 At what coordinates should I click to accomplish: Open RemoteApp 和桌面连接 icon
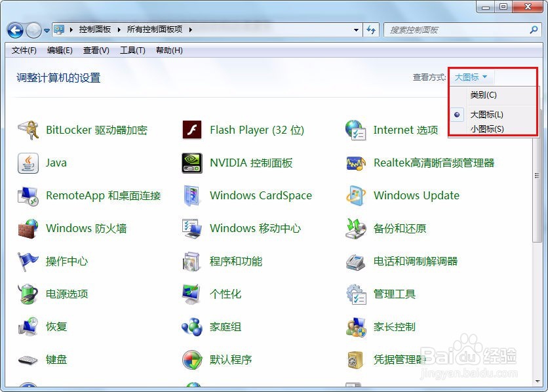click(x=28, y=196)
